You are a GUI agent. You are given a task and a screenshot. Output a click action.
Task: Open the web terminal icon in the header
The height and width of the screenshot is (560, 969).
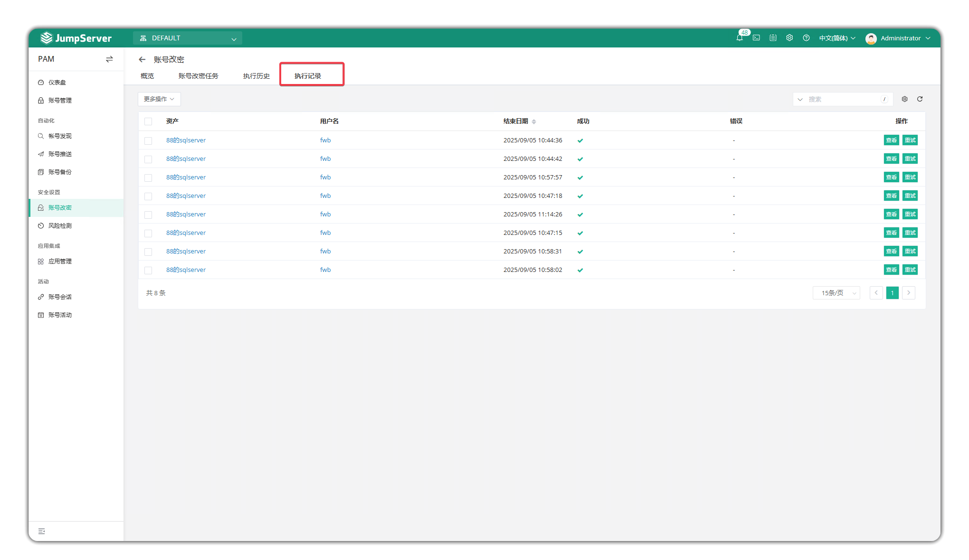click(x=756, y=38)
